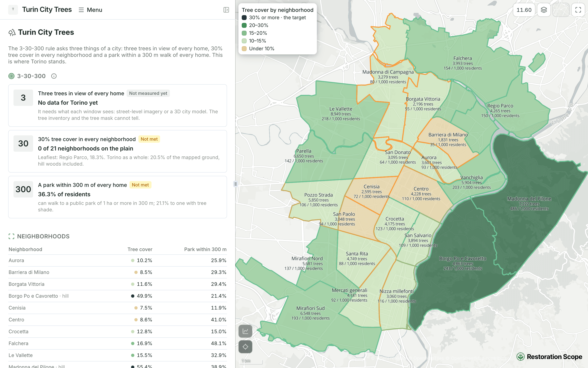Click the 49.9% tree cover value

point(144,296)
